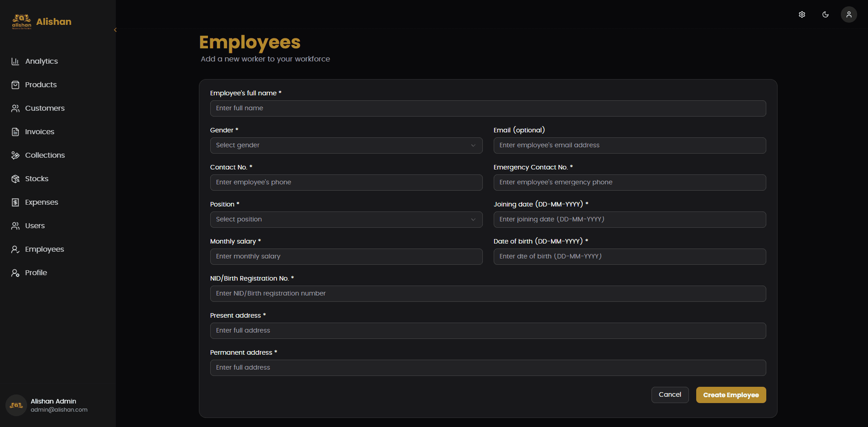
Task: Focus the joining date field
Action: click(630, 220)
